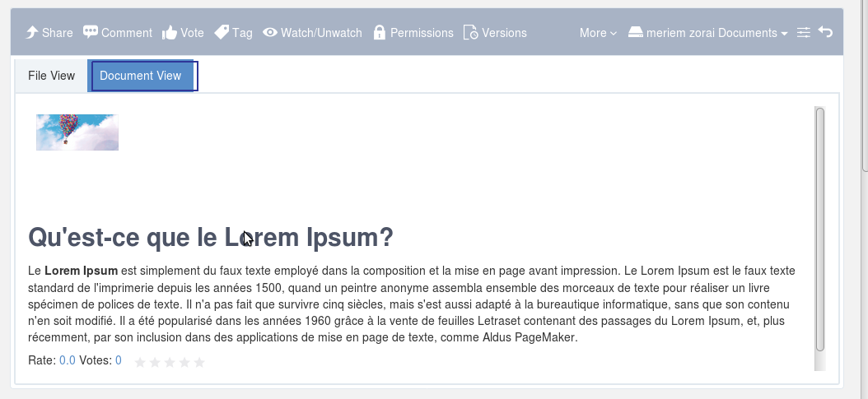The height and width of the screenshot is (399, 868).
Task: Click the Vote thumbs-up icon
Action: tap(170, 33)
